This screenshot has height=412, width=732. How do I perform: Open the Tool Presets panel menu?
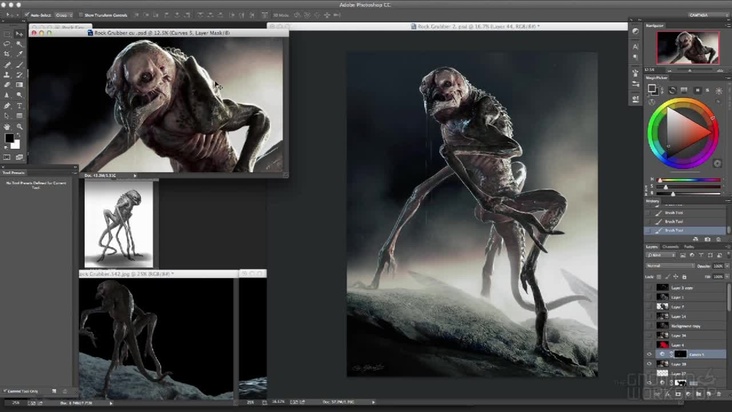coord(75,173)
